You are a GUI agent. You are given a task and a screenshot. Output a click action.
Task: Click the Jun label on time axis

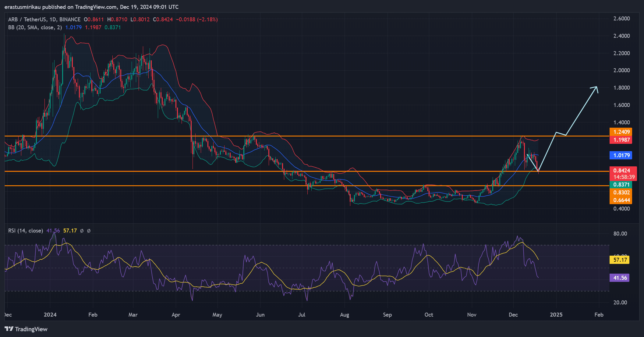point(260,315)
